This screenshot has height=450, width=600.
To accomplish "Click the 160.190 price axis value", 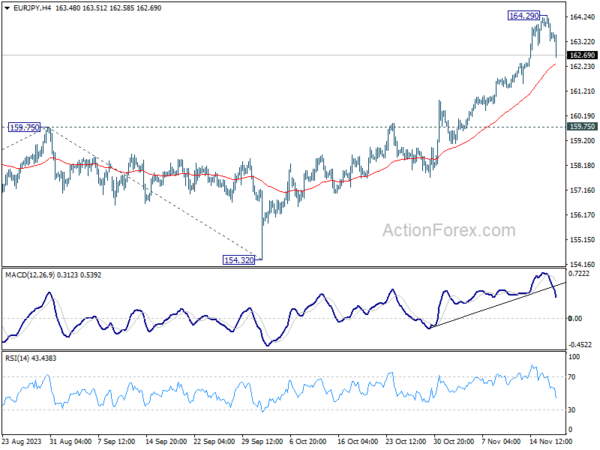I will tap(582, 116).
